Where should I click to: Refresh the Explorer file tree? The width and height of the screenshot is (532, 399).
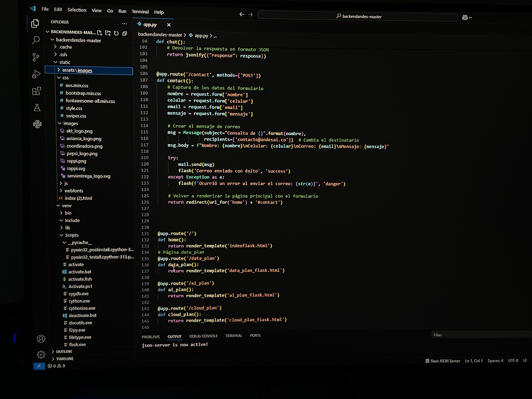click(x=116, y=33)
